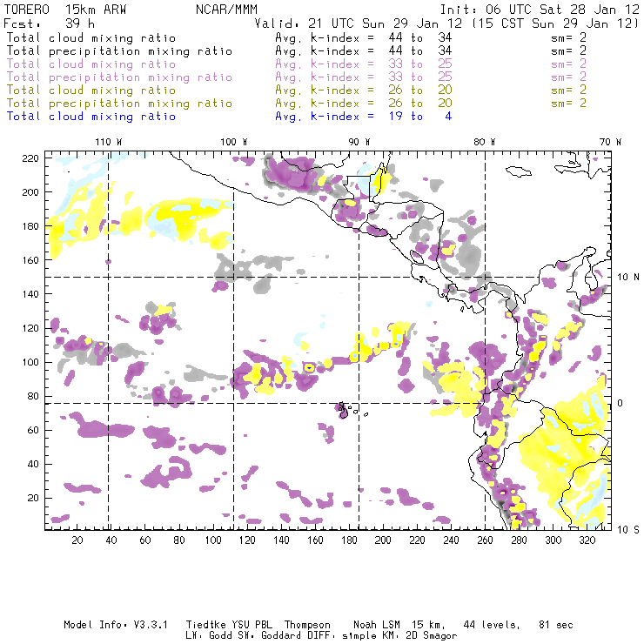Click the 'Tiedtke' scheme name
The width and height of the screenshot is (644, 644).
[205, 625]
